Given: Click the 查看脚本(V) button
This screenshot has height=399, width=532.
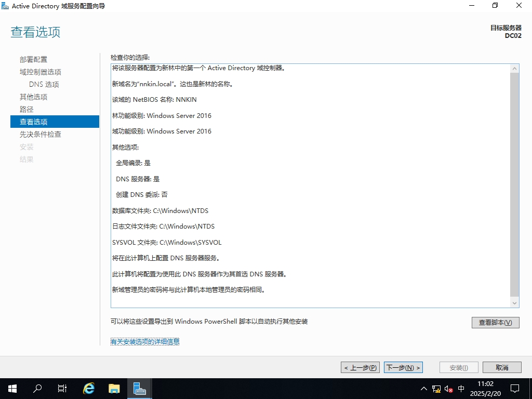Looking at the screenshot, I should click(495, 323).
